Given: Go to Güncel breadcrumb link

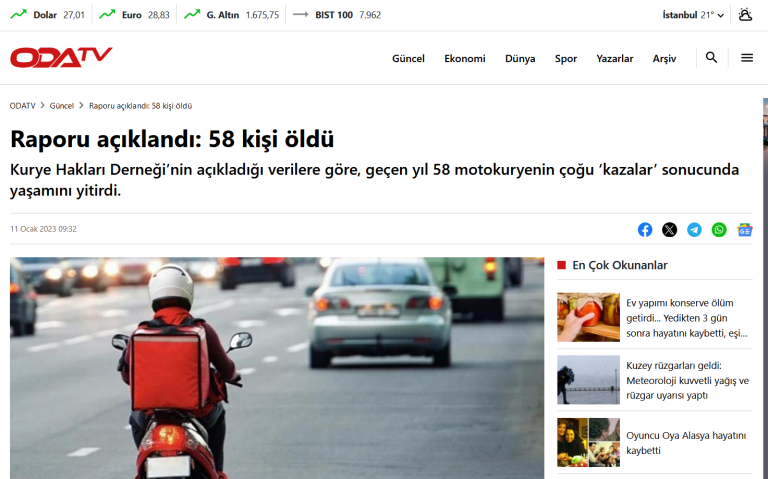Looking at the screenshot, I should (62, 106).
